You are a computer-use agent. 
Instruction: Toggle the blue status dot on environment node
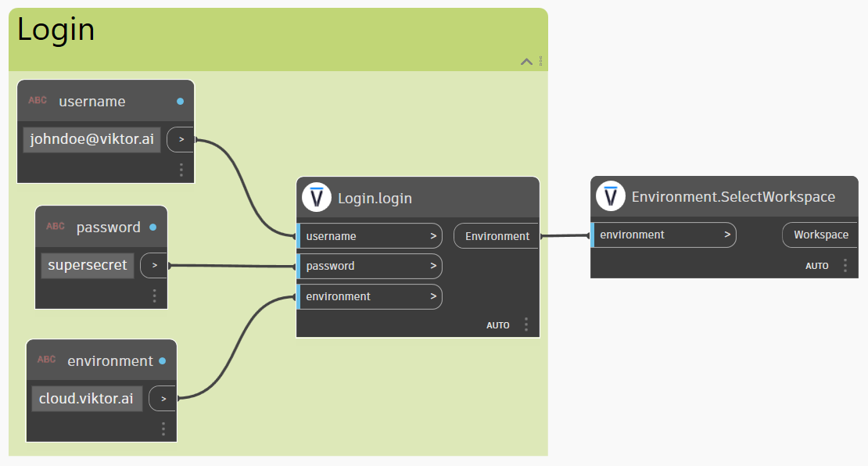pyautogui.click(x=162, y=361)
